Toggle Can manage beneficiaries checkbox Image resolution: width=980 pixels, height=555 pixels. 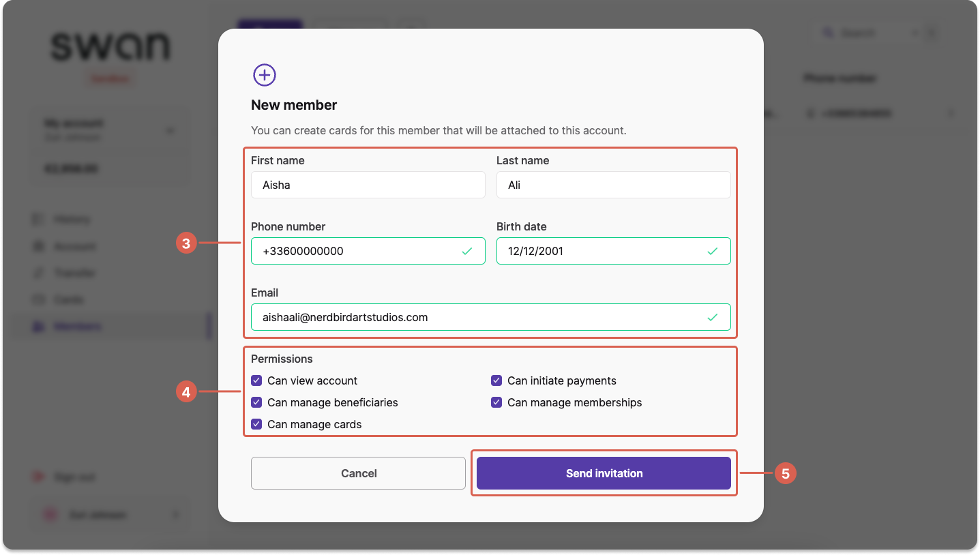coord(256,402)
